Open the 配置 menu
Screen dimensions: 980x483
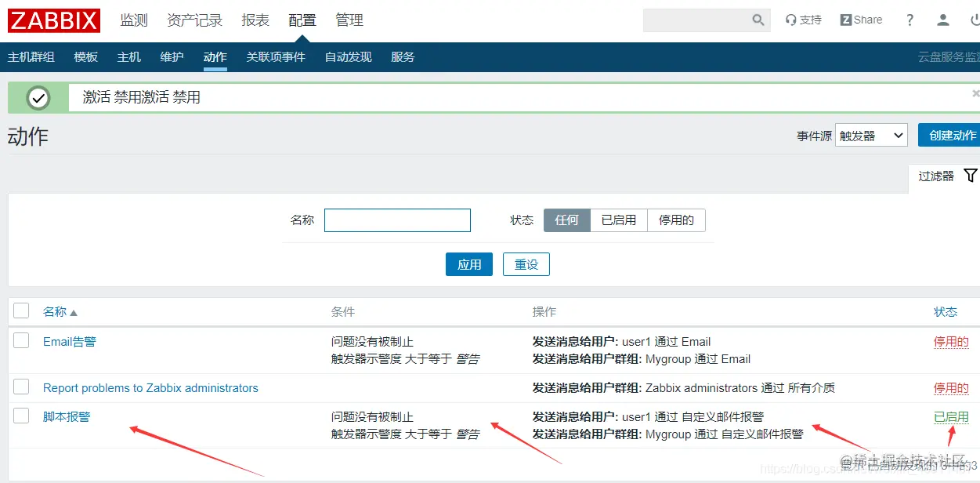click(x=302, y=20)
